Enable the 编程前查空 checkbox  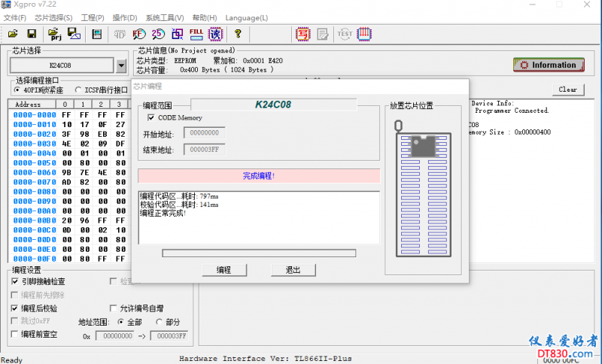coord(15,334)
